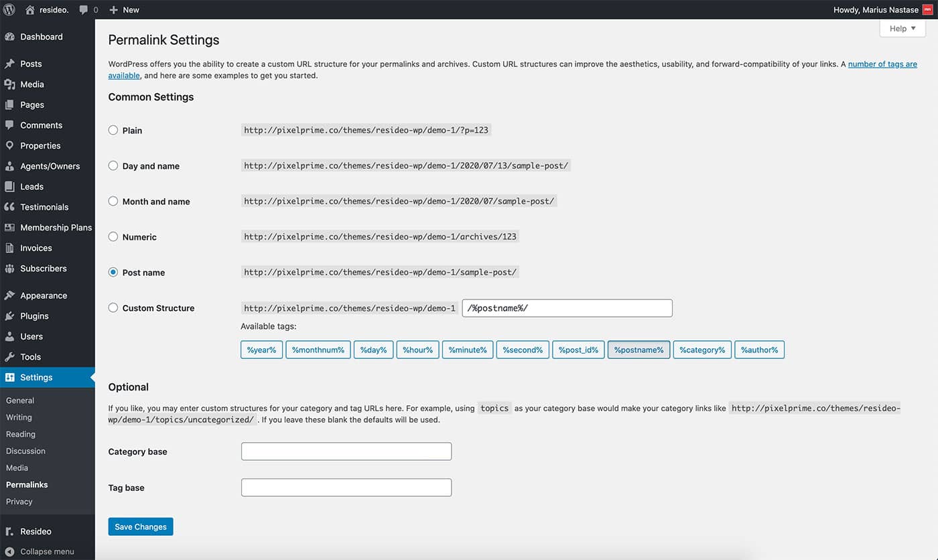Click the Testimonials quote icon

[9, 207]
